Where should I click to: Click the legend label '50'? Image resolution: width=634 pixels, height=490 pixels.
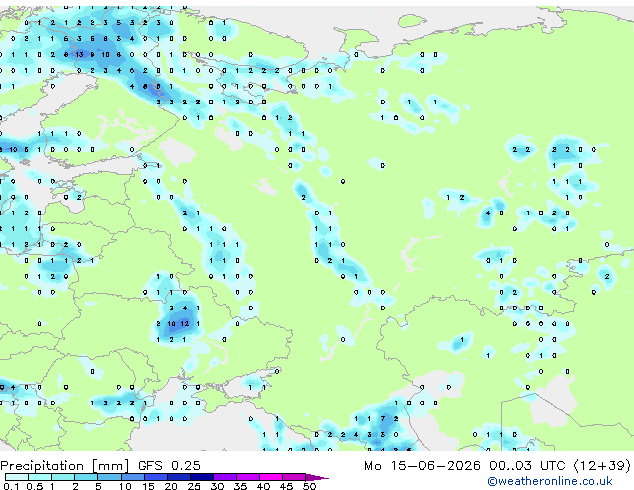pyautogui.click(x=309, y=486)
